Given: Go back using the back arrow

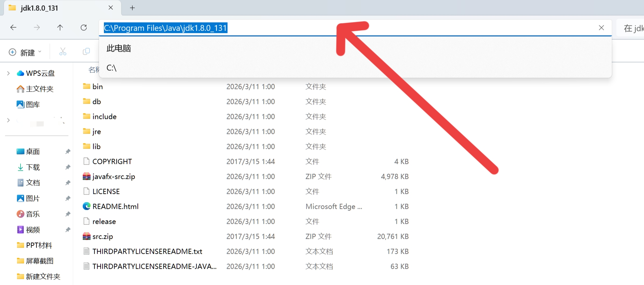Looking at the screenshot, I should pos(13,28).
